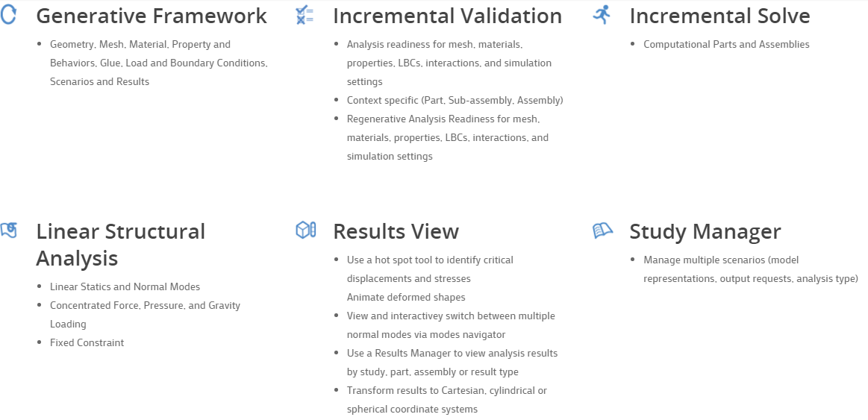Click the Linear Statics and Normal Modes bullet
Screen dimensions: 868x420
click(x=125, y=286)
